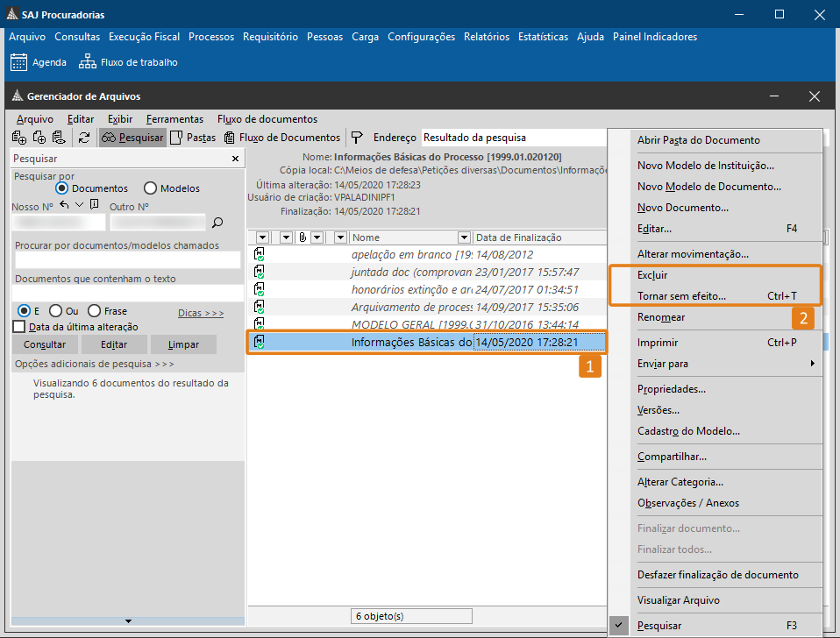Open the Fluxo de trabalho workflow icon
Screen dimensions: 840x638
coord(87,62)
